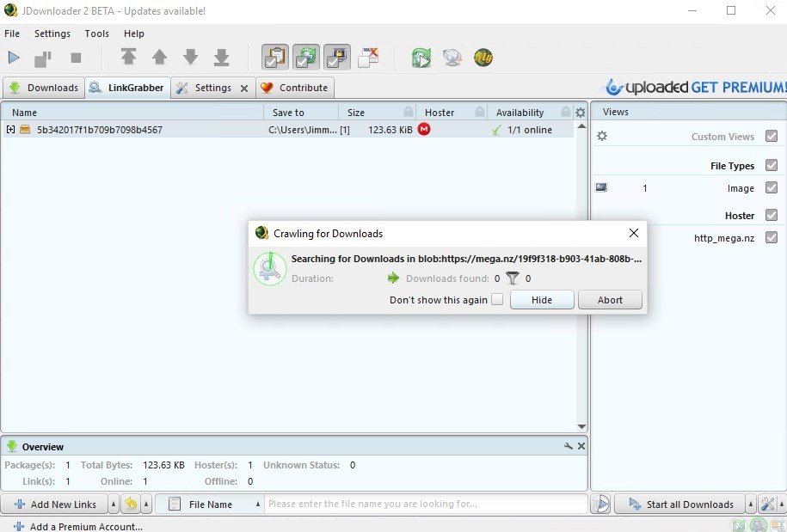787x532 pixels.
Task: Move selection to top with top-arrow icon
Action: click(128, 57)
